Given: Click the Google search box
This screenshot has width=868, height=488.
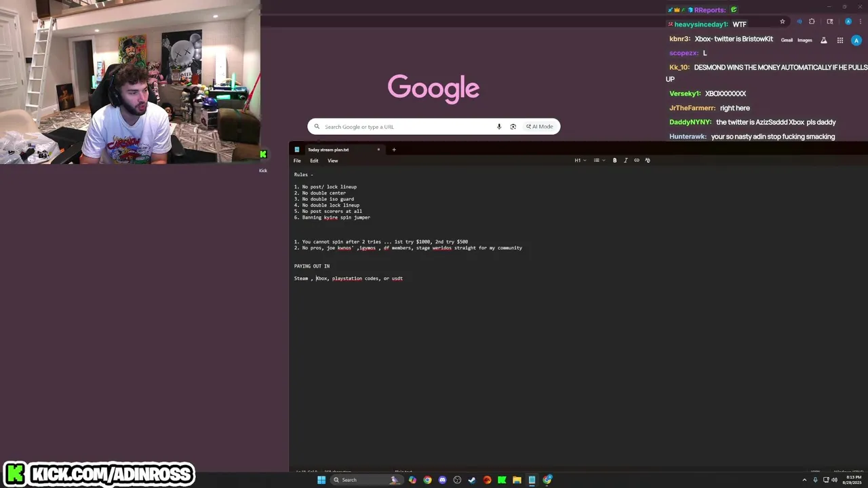Looking at the screenshot, I should 434,127.
